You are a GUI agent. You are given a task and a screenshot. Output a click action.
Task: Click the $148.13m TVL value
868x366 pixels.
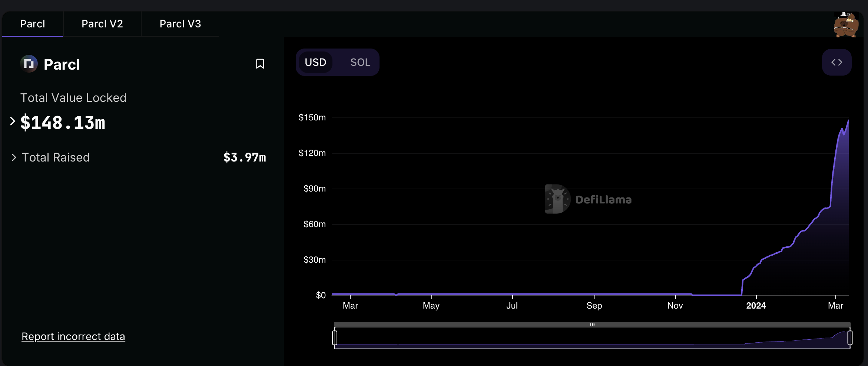pos(63,123)
